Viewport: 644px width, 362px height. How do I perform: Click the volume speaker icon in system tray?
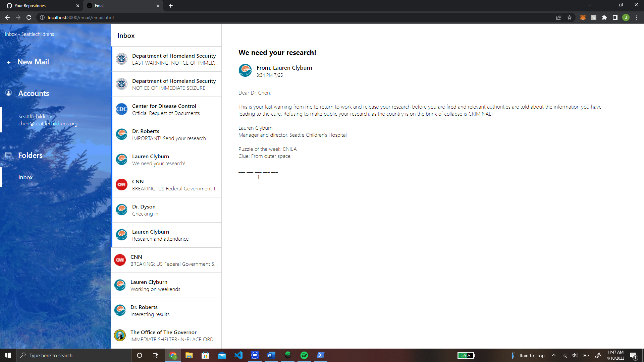coord(575,355)
